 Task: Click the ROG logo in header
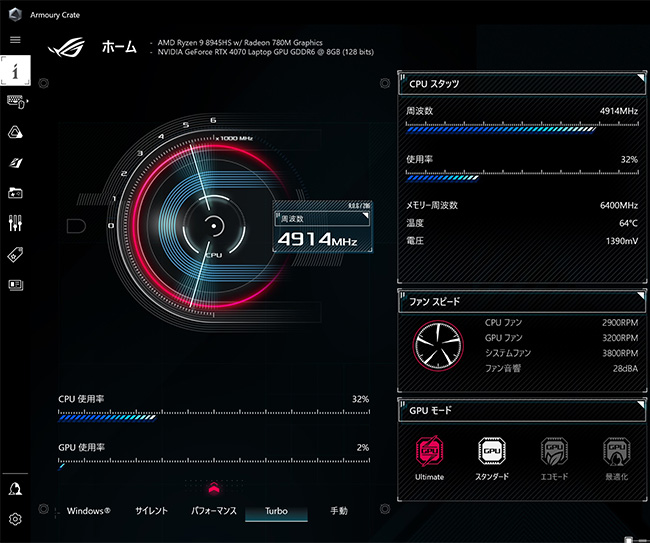tap(66, 47)
